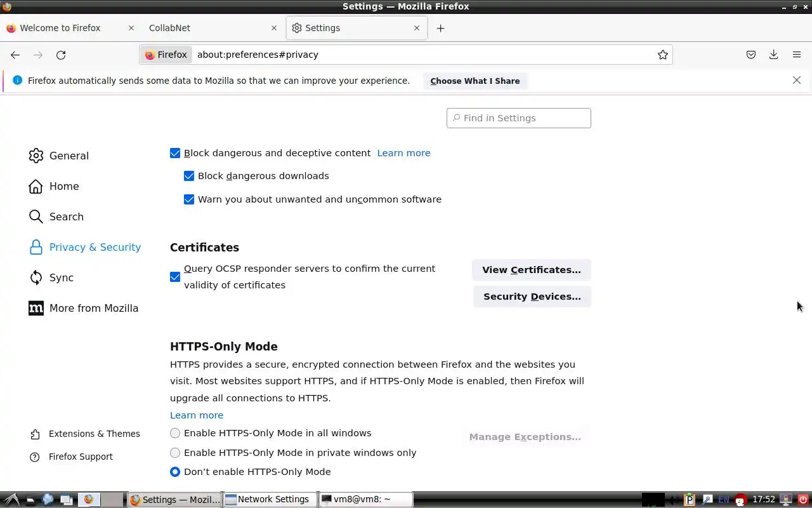Image resolution: width=812 pixels, height=508 pixels.
Task: Dismiss the data sharing notification bar
Action: 797,81
